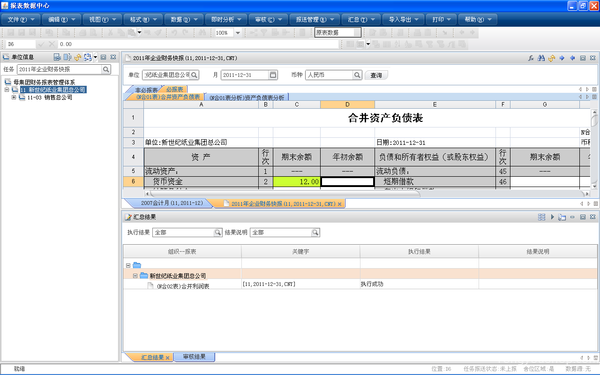Click the magnifier in the 执行结果 filter
This screenshot has width=600, height=375.
coord(218,232)
